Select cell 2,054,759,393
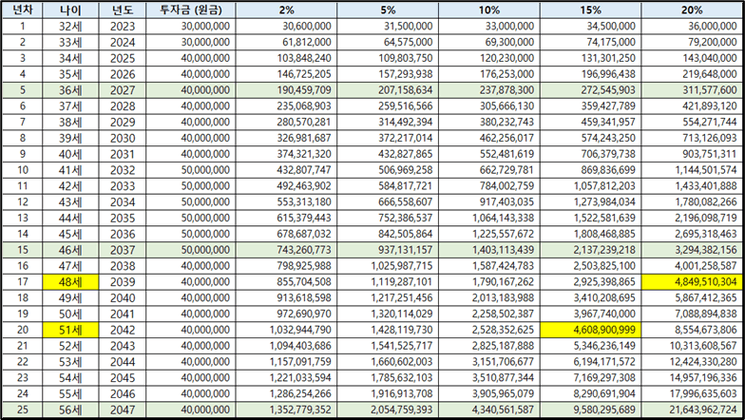 point(388,410)
